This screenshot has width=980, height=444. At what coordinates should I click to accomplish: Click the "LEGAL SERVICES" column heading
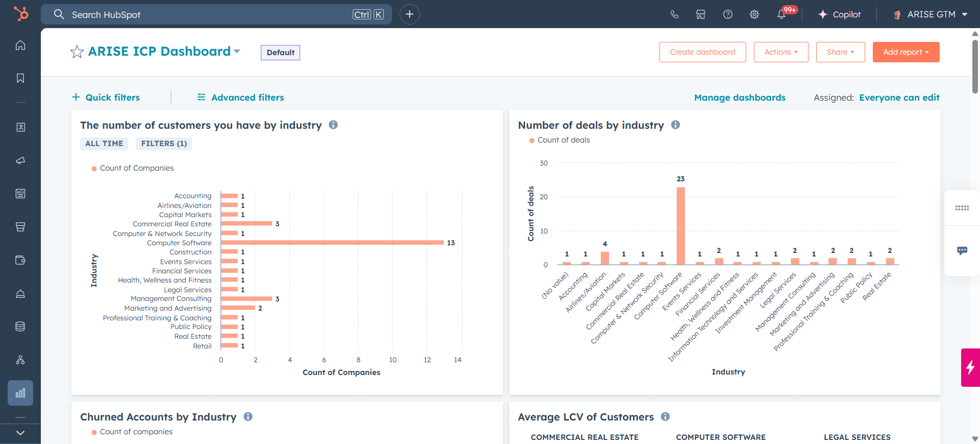(x=857, y=437)
